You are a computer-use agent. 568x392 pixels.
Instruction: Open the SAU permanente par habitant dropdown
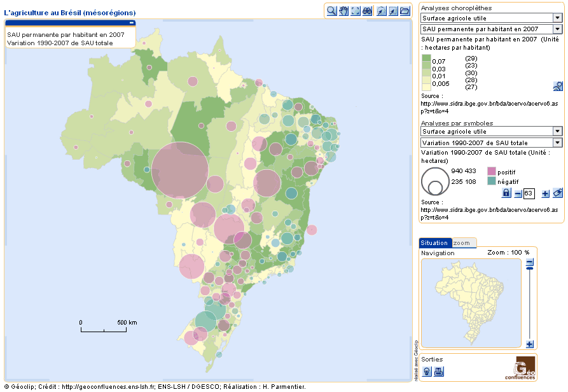click(x=557, y=29)
